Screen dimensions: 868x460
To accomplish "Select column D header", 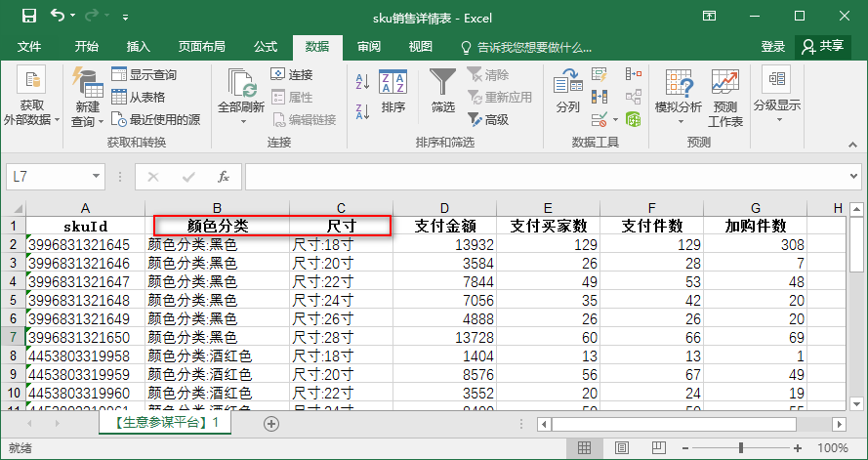I will tap(444, 208).
